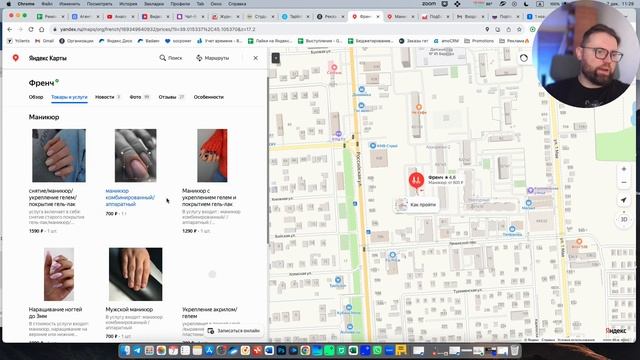Open Telegram from the Dock

click(137, 351)
